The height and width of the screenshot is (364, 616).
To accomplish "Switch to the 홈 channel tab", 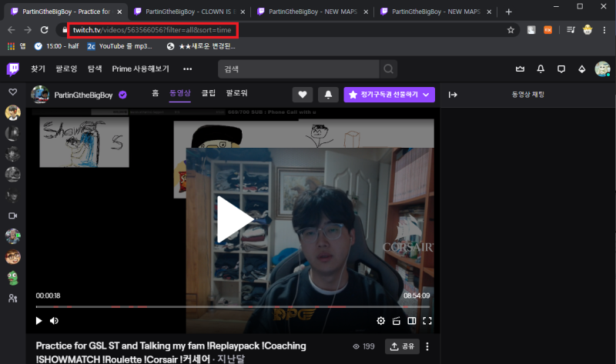I will click(156, 93).
